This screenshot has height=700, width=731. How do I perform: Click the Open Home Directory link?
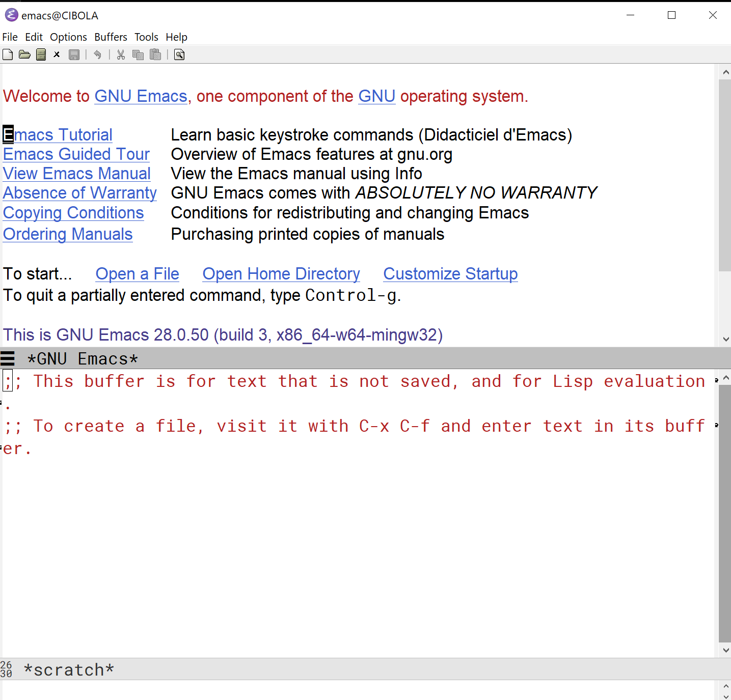pos(281,274)
